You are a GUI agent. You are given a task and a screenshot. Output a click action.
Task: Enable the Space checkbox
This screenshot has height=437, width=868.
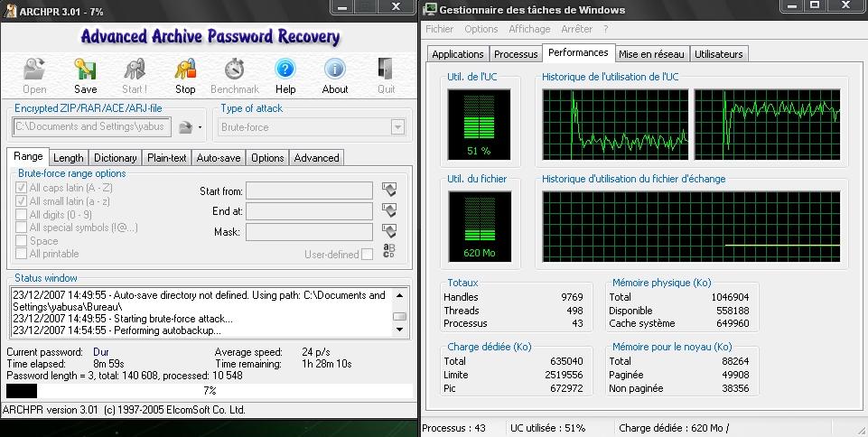(21, 241)
